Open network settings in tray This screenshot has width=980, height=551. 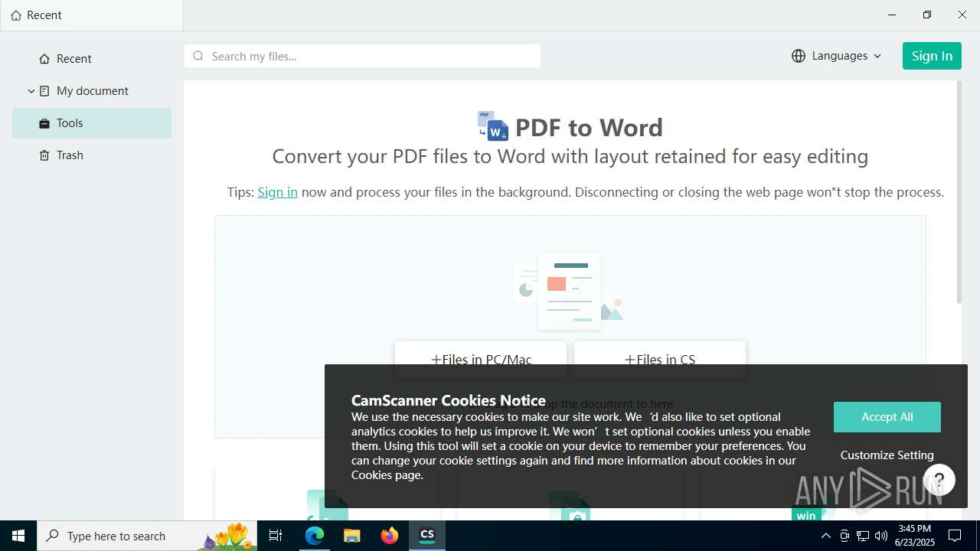pyautogui.click(x=863, y=536)
